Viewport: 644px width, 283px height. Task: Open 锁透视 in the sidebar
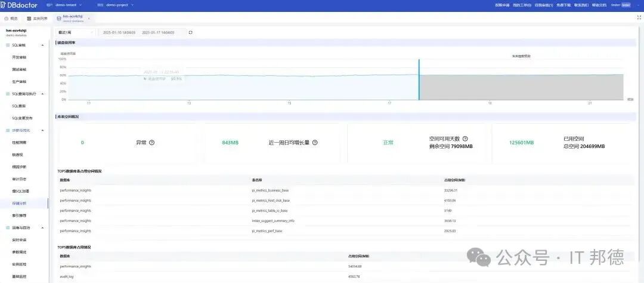[18, 155]
